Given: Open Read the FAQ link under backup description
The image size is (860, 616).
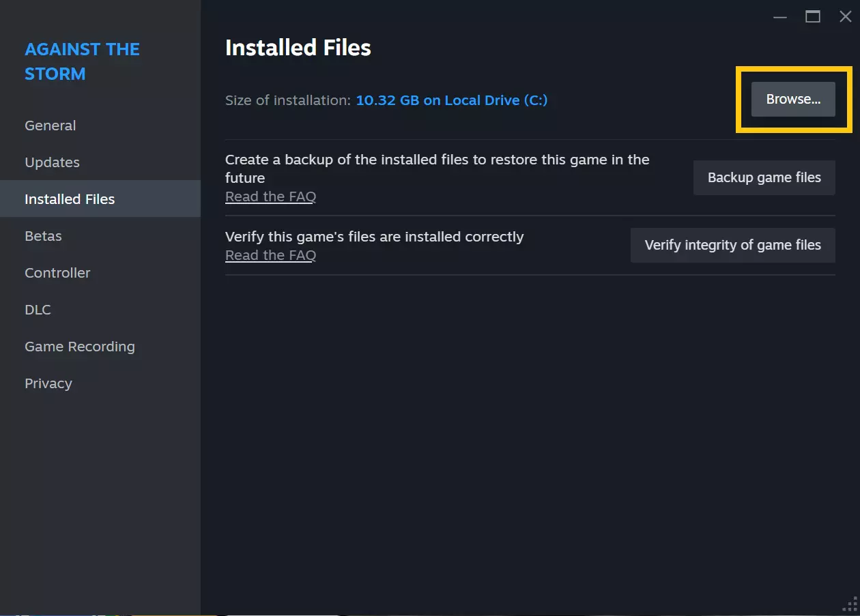Looking at the screenshot, I should [270, 196].
